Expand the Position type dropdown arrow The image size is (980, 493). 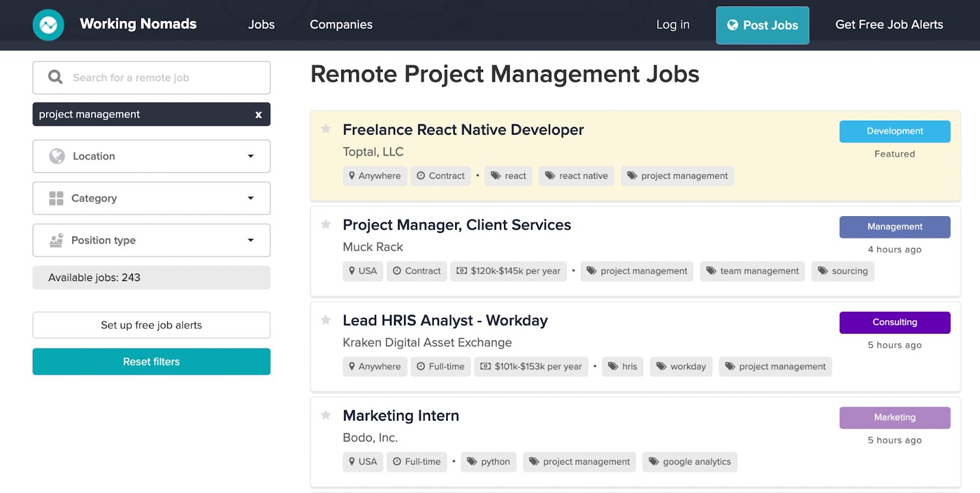(251, 240)
